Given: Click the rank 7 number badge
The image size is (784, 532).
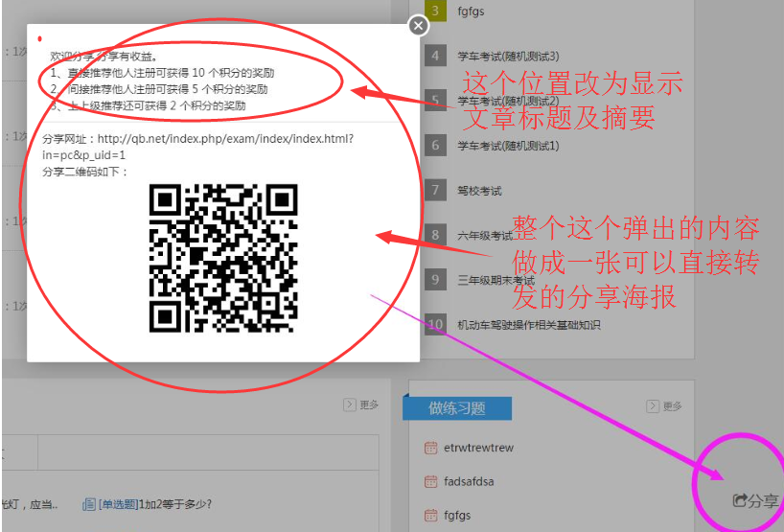Looking at the screenshot, I should (435, 190).
